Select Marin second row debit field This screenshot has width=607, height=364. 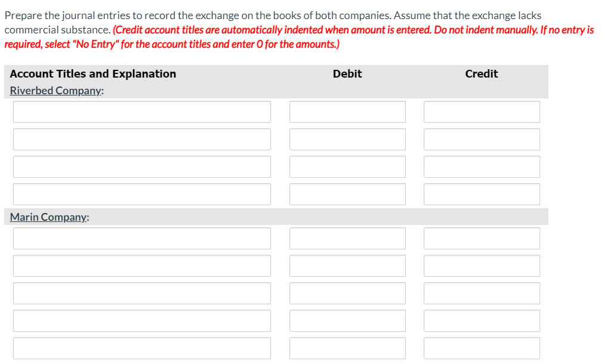point(347,266)
